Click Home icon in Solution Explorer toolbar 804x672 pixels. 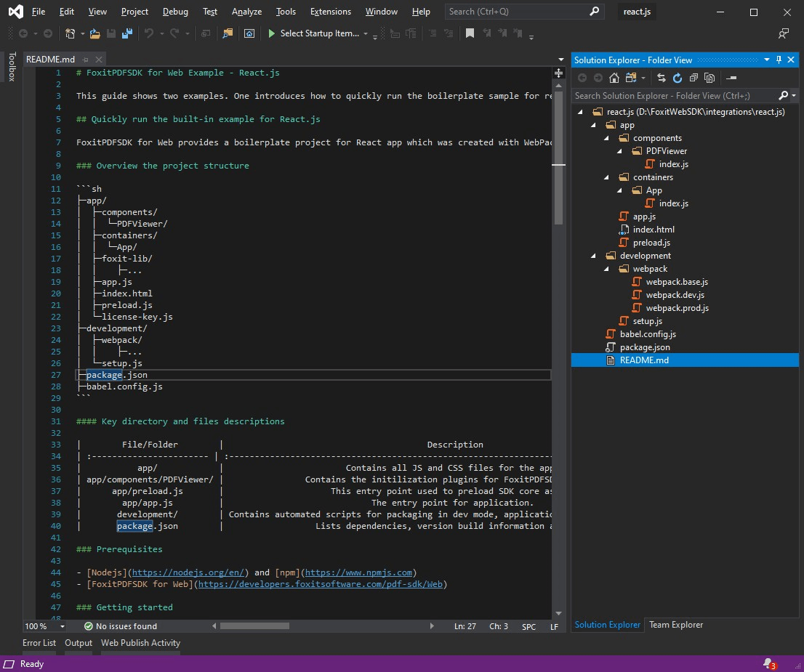pyautogui.click(x=614, y=78)
